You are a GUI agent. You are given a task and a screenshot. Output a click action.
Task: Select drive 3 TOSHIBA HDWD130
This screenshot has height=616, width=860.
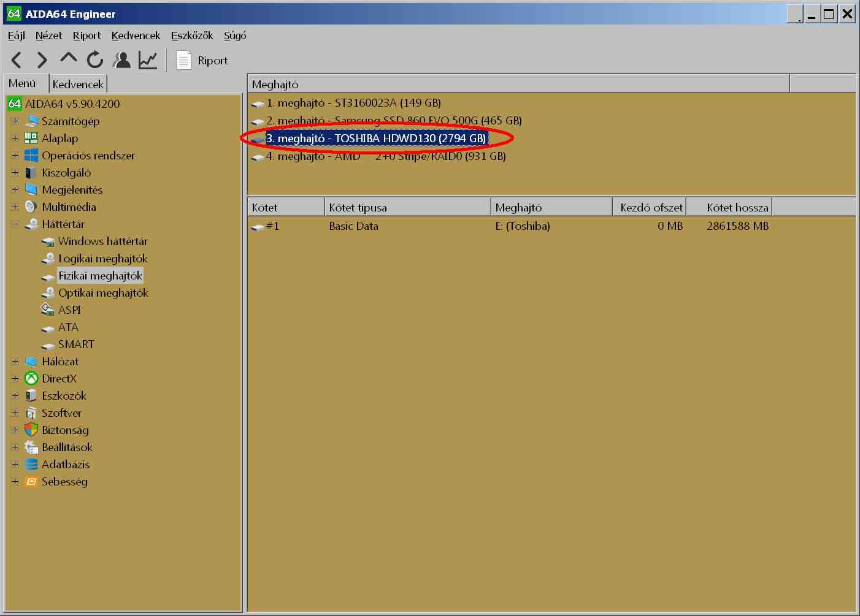(x=376, y=138)
